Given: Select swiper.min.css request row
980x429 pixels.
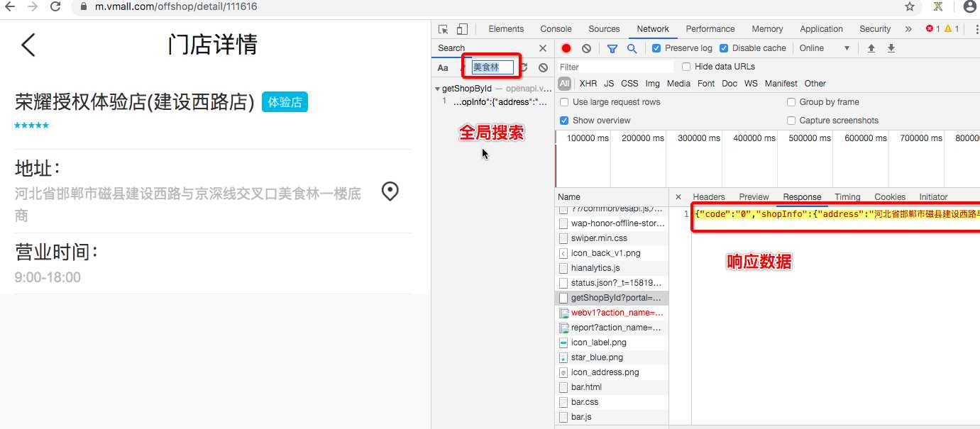Looking at the screenshot, I should (612, 238).
